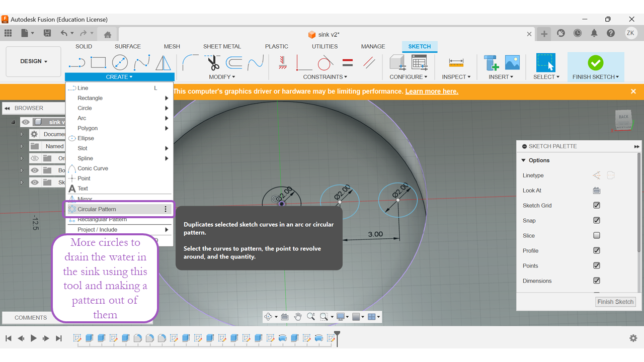Open the CONSTRAINTS dropdown menu

click(325, 77)
